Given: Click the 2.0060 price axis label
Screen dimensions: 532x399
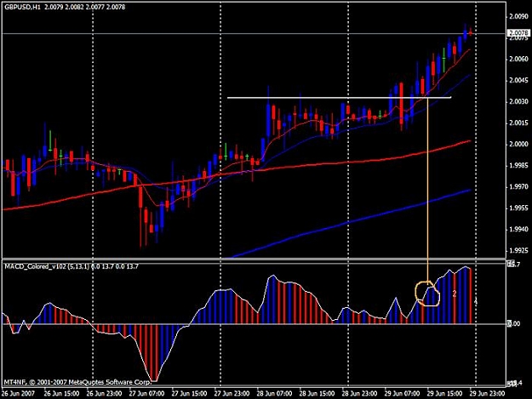Looking at the screenshot, I should click(x=518, y=59).
